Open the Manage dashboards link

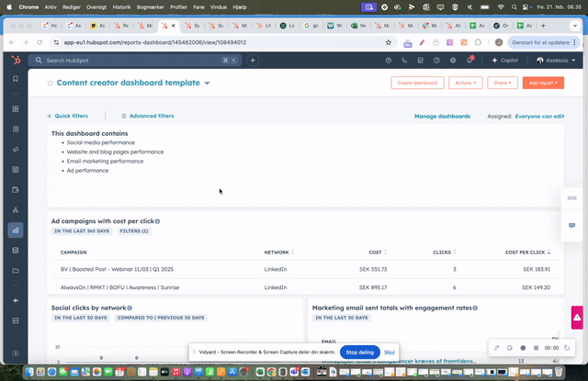click(442, 117)
